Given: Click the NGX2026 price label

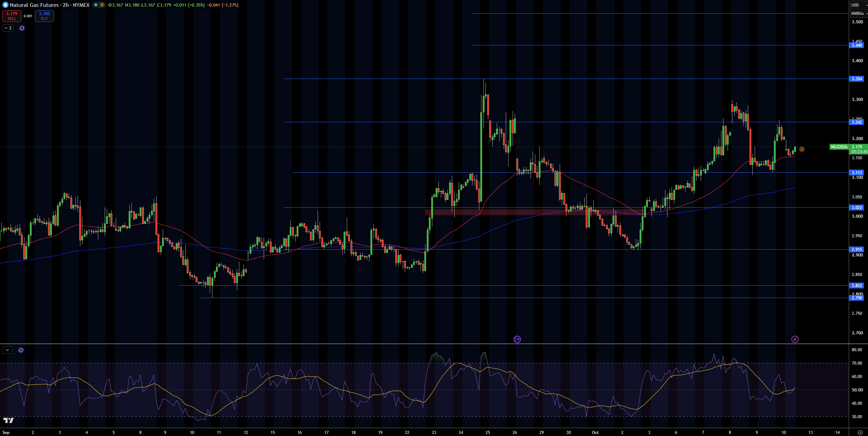Looking at the screenshot, I should click(x=839, y=147).
